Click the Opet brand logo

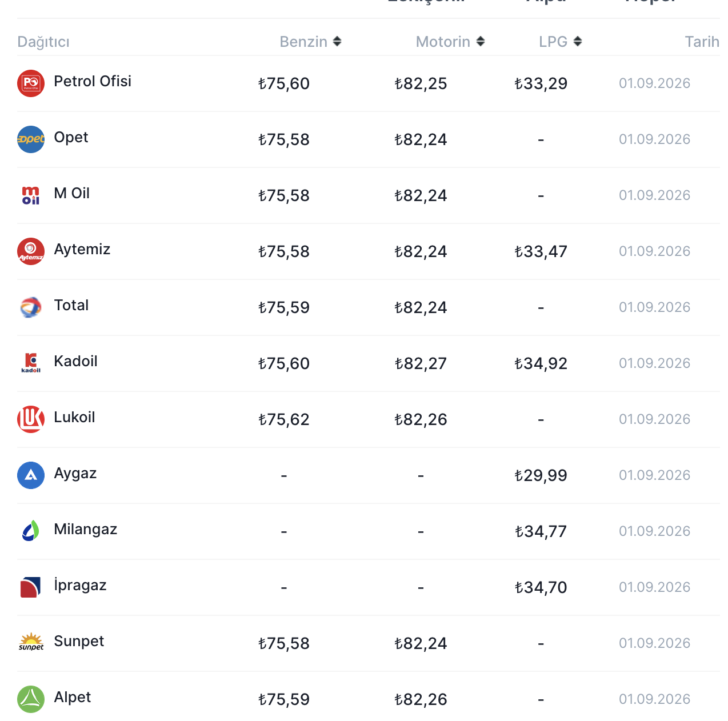[31, 139]
